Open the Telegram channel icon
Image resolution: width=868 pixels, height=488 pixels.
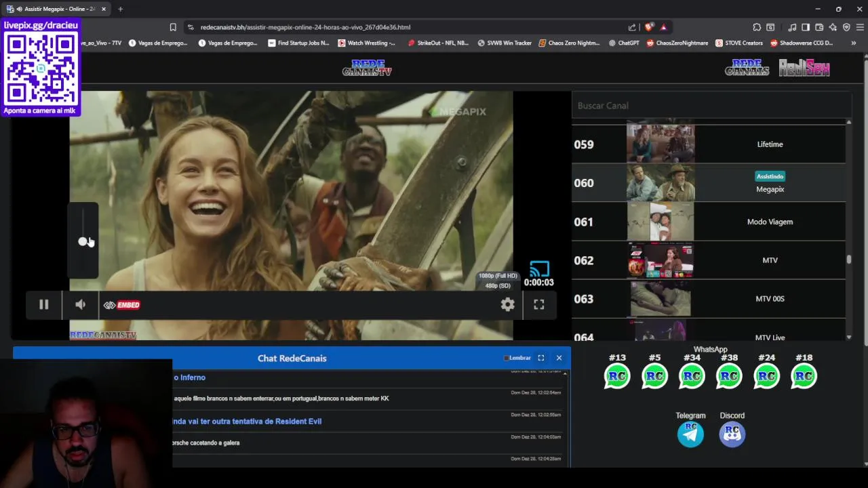(690, 434)
